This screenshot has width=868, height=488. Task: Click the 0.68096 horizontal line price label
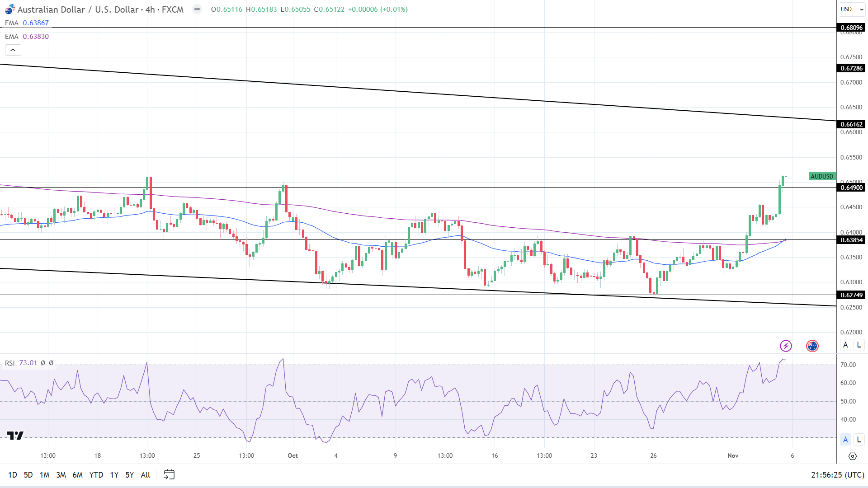click(x=851, y=28)
